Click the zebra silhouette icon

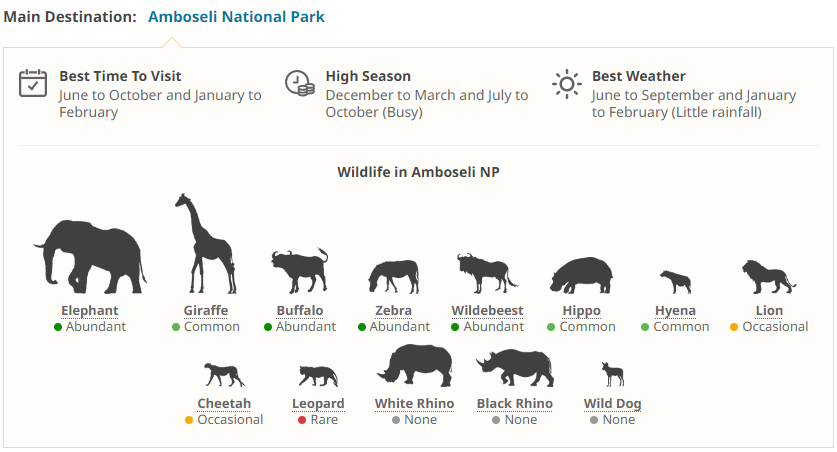coord(393,276)
